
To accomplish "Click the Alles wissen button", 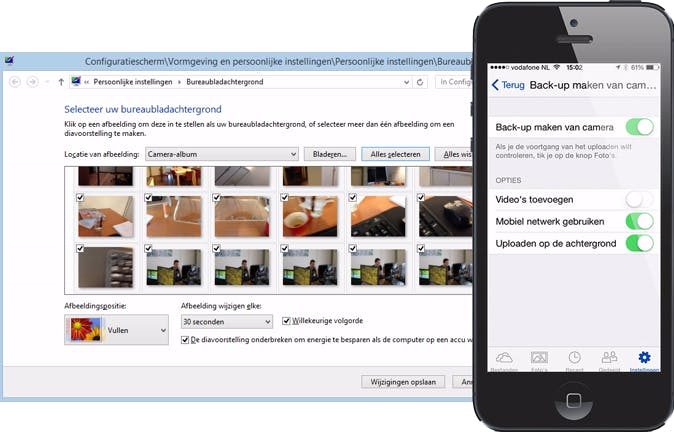I will [x=453, y=154].
